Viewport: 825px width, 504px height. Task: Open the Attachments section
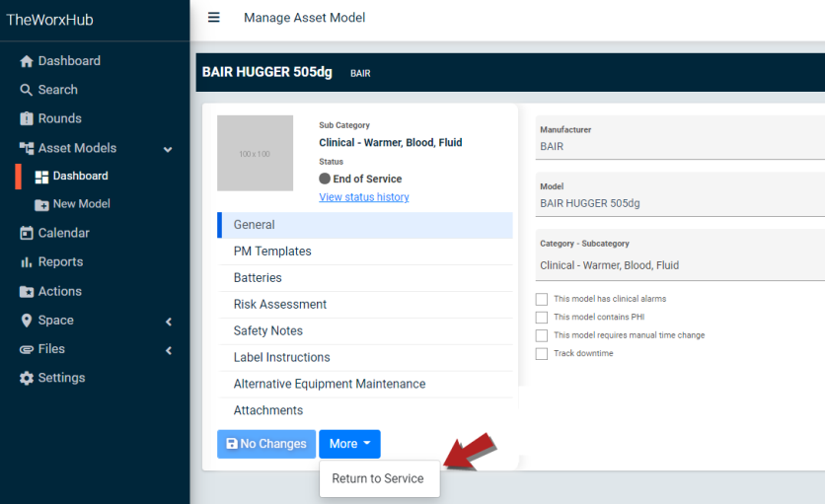pos(365,410)
